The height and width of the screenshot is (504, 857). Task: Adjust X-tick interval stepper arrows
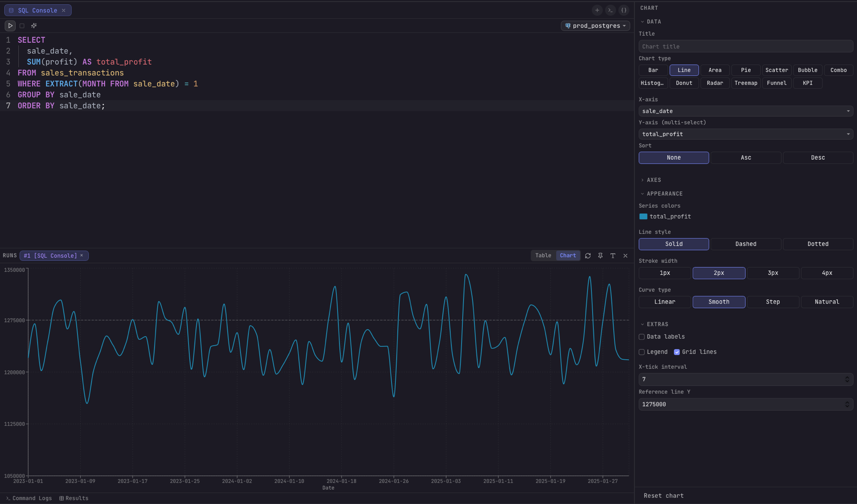point(847,379)
